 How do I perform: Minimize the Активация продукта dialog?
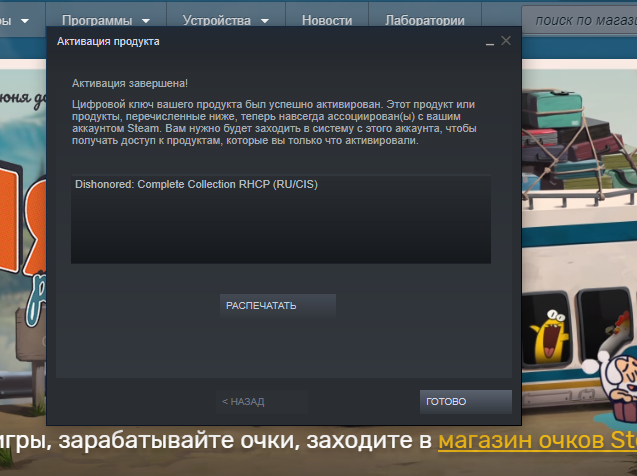click(x=490, y=42)
